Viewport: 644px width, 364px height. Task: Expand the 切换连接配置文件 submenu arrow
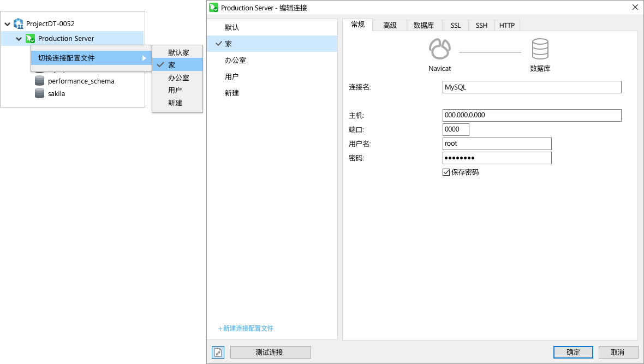point(144,58)
